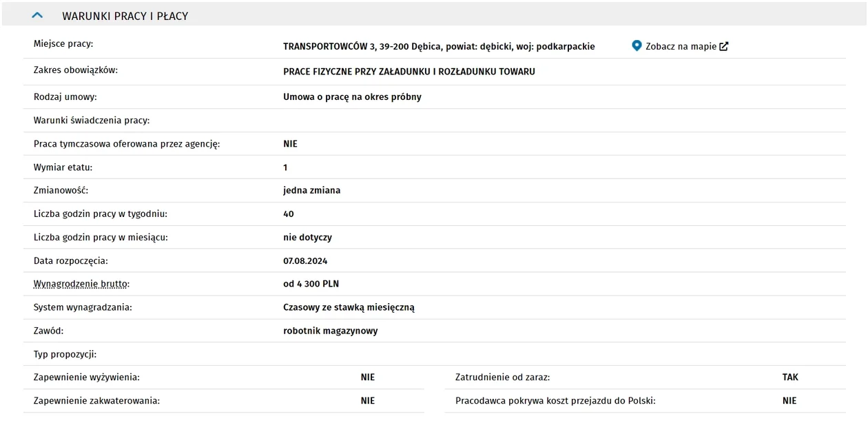Select the PRACE FIZYCZNE PRZY ZAŁADUNKU duties text

pos(409,72)
